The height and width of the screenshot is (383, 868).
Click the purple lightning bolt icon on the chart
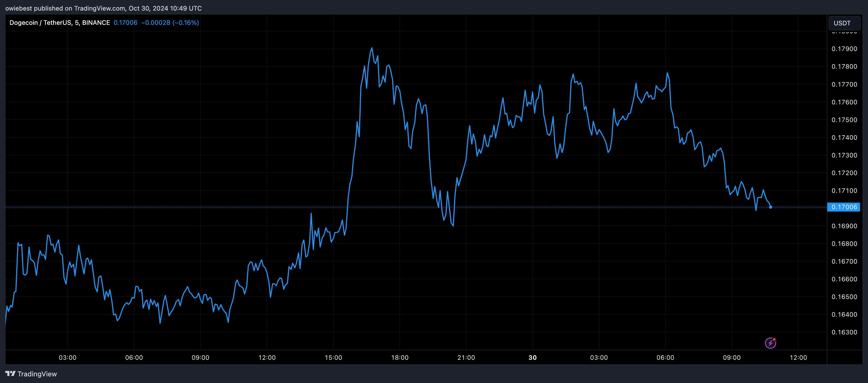pos(771,343)
